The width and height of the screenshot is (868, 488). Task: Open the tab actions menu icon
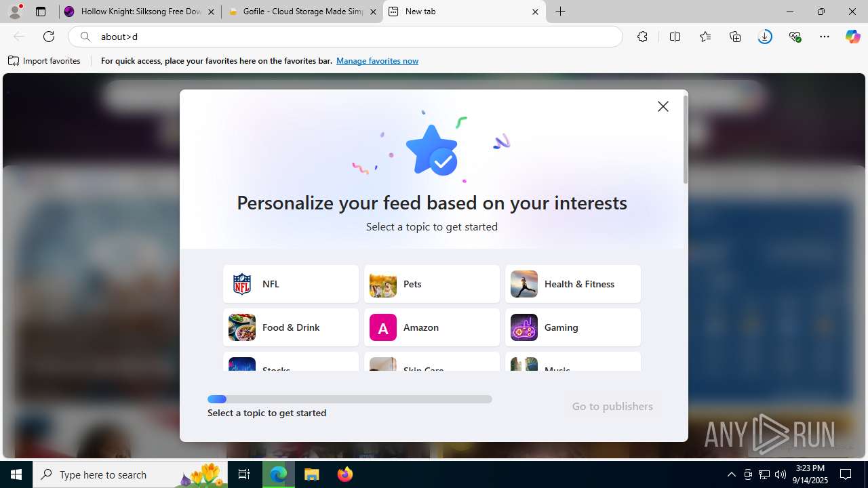click(x=41, y=12)
